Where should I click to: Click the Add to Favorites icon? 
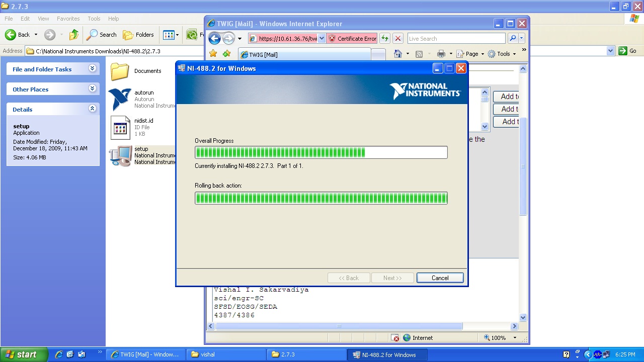226,54
